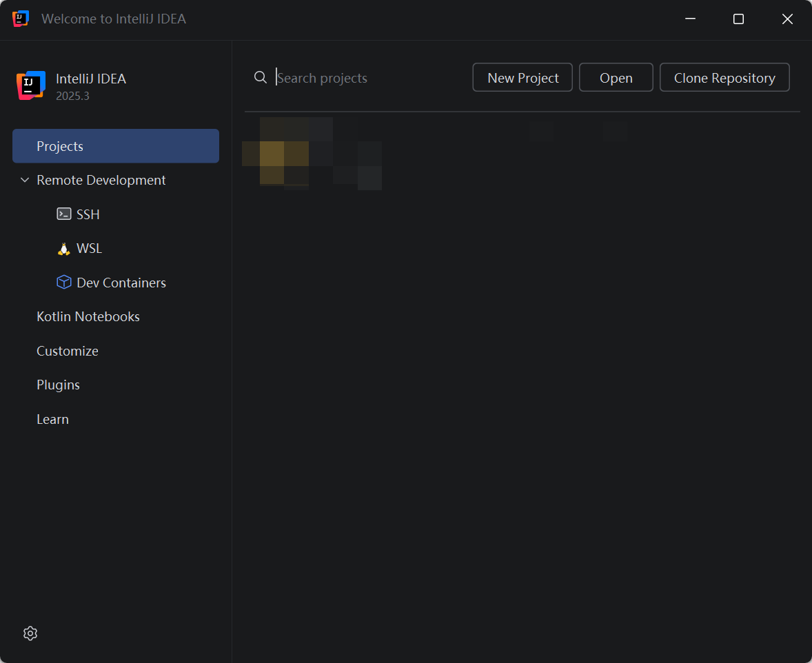The width and height of the screenshot is (812, 663).
Task: Click the SSH terminal icon
Action: 63,214
